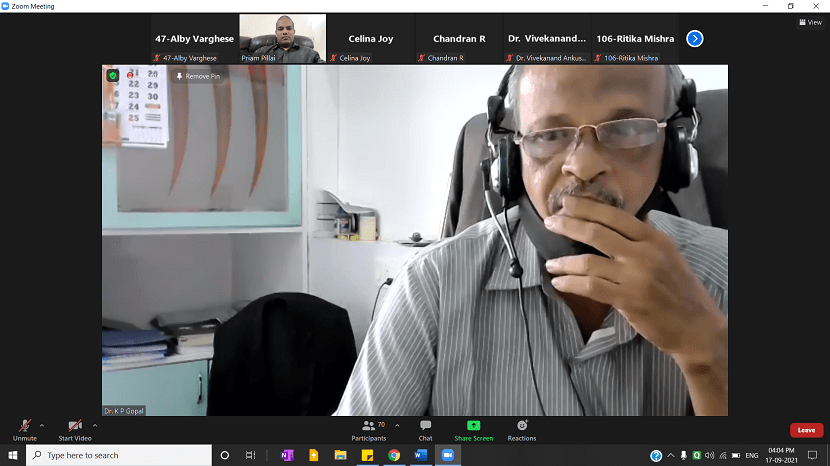Open the Reactions menu

522,428
